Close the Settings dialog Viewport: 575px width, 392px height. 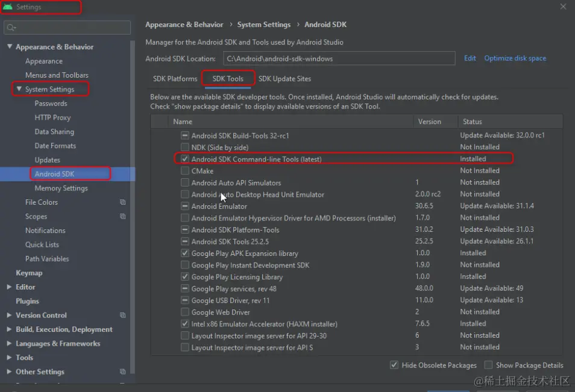(x=563, y=7)
